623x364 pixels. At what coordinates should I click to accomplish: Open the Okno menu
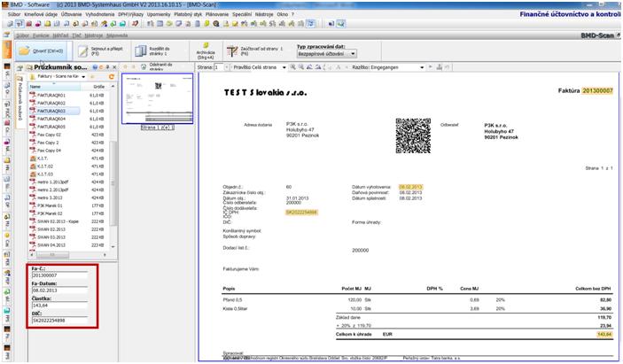[282, 14]
